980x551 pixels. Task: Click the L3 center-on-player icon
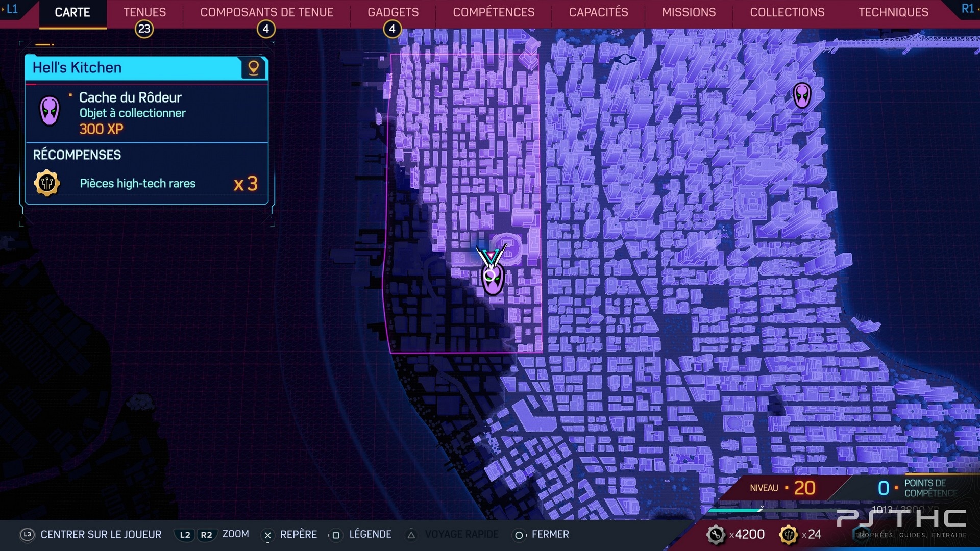click(x=27, y=535)
